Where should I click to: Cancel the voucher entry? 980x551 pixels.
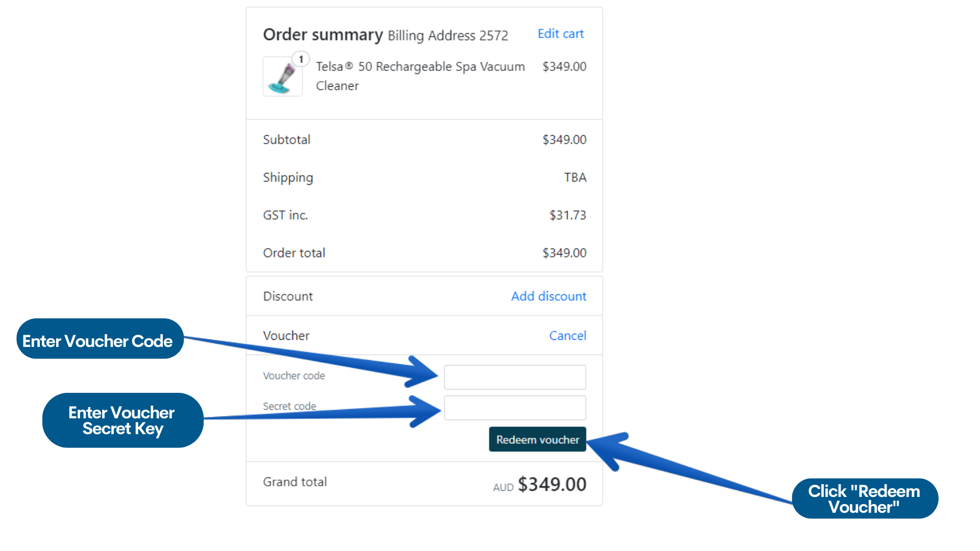pyautogui.click(x=568, y=336)
